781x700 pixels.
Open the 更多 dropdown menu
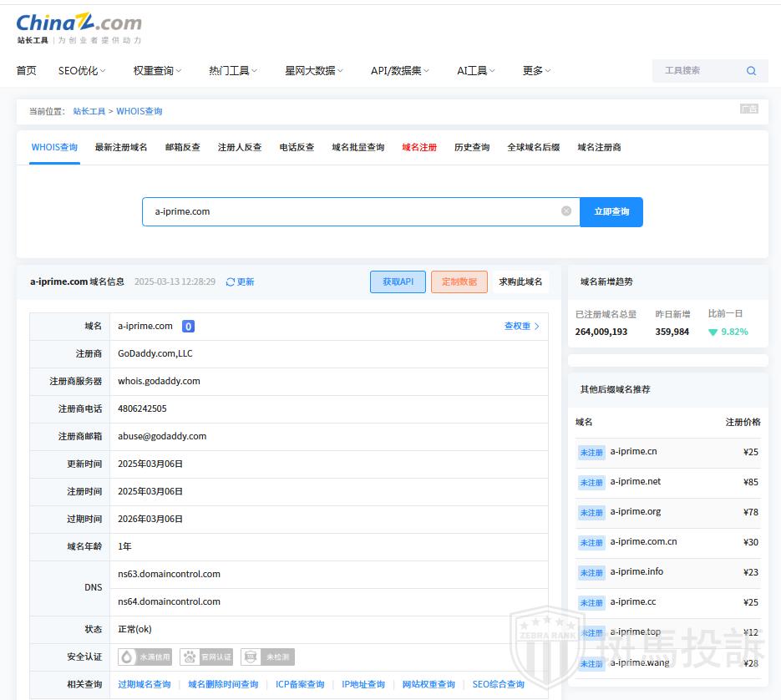click(536, 71)
